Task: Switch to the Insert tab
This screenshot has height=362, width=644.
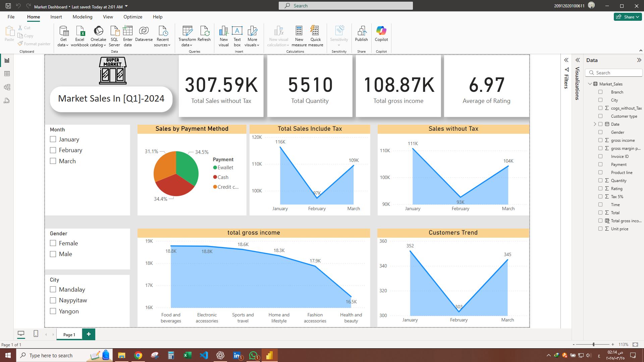Action: coord(56,17)
